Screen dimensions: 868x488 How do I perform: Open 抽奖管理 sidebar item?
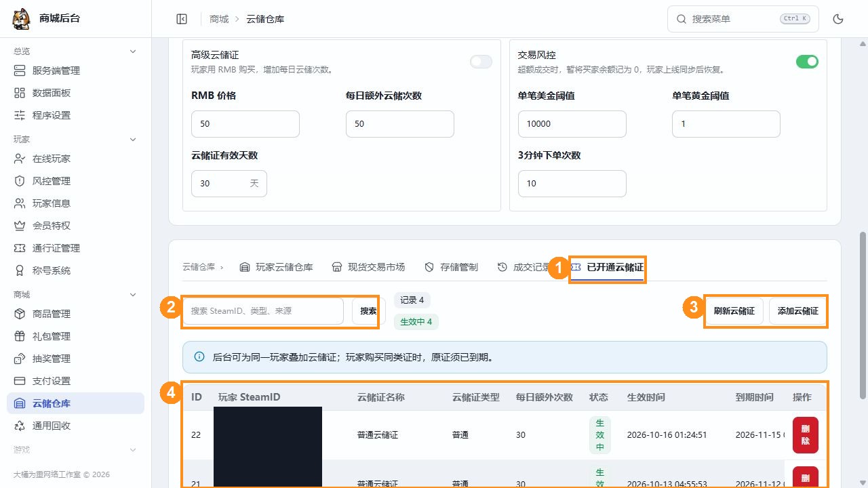point(75,359)
